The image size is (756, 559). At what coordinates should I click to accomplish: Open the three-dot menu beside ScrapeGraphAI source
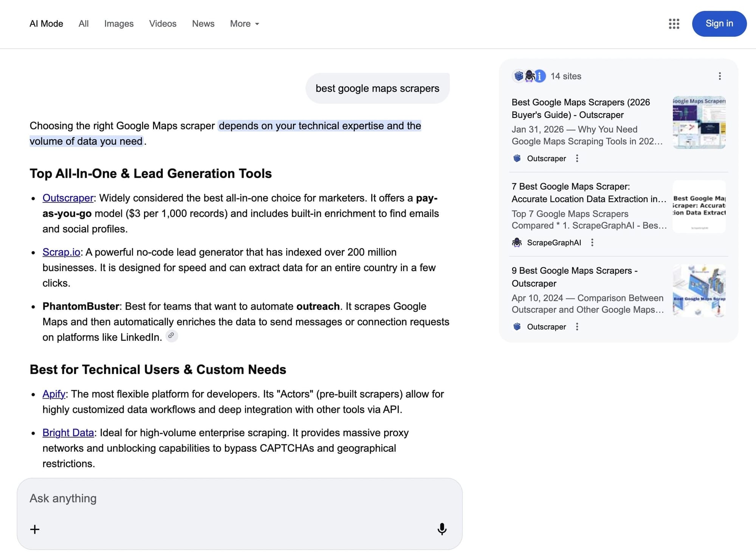coord(592,242)
